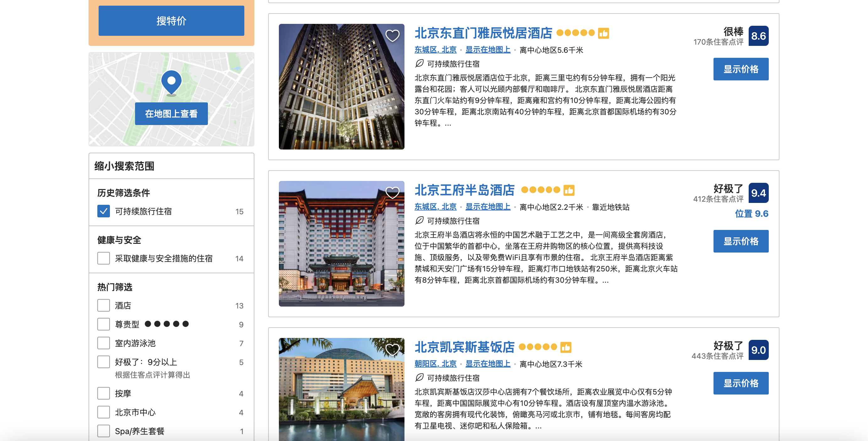Click thumbs-up badge next to 北京王府半岛酒店
Screen dimensions: 868x441
pos(569,190)
